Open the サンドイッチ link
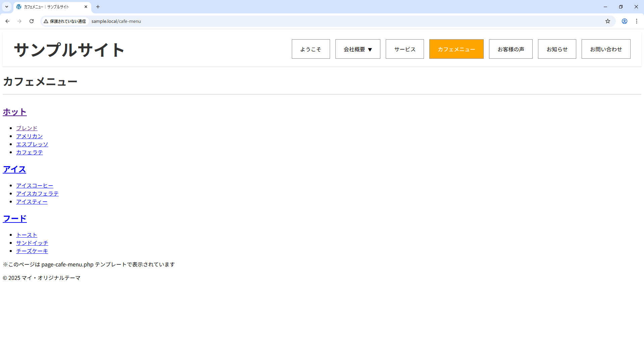Viewport: 644px width, 349px height. pyautogui.click(x=32, y=243)
